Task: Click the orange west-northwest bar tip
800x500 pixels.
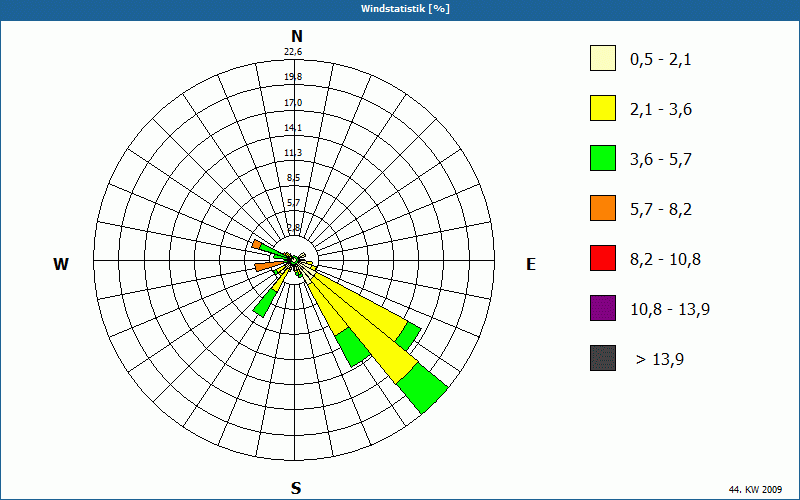Action: click(257, 244)
